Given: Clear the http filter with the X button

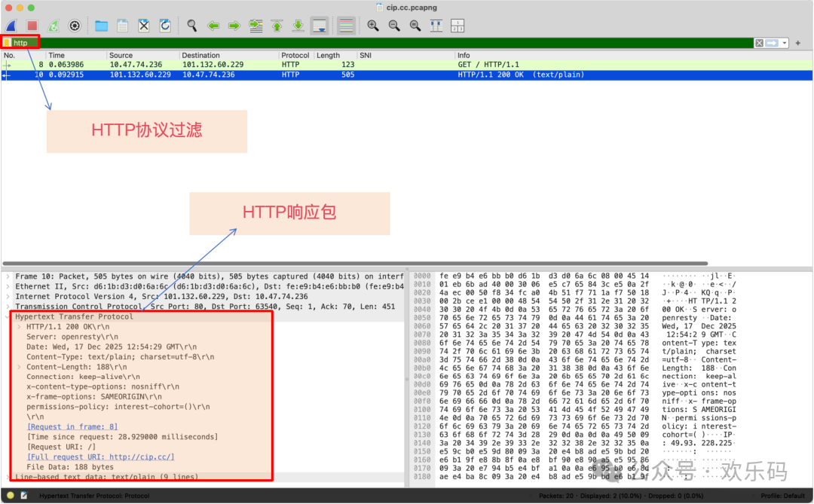Looking at the screenshot, I should 757,42.
